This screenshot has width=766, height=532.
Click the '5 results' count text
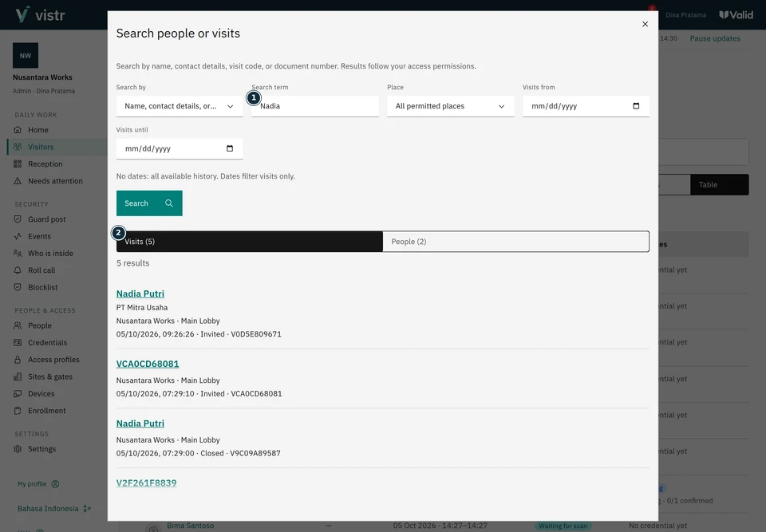(x=133, y=263)
